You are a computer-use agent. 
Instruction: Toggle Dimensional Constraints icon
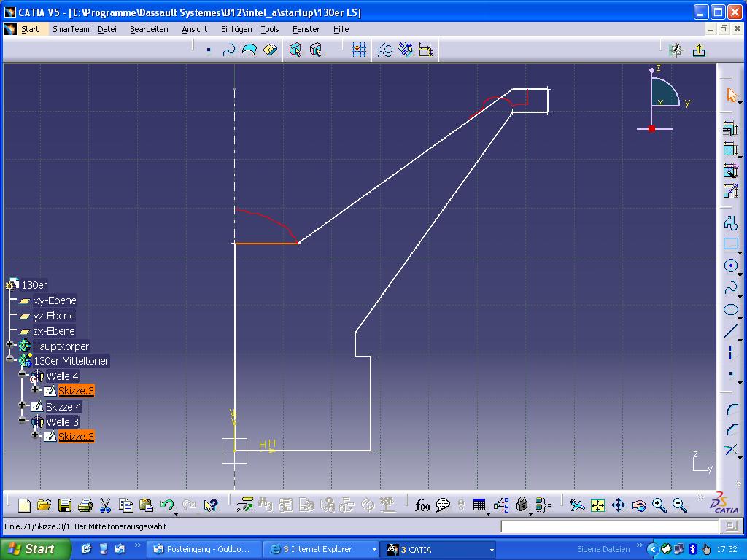(x=426, y=50)
